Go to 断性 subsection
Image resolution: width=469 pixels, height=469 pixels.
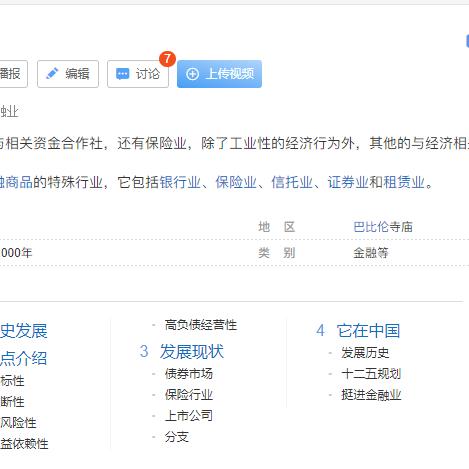coord(12,402)
